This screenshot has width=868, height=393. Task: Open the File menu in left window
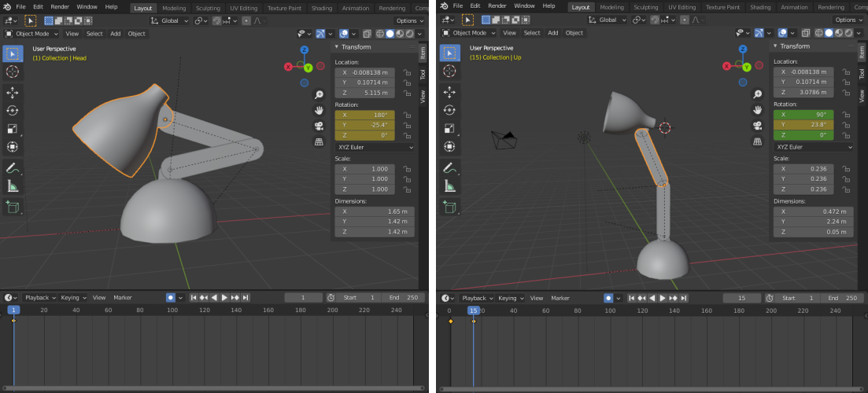pos(20,6)
